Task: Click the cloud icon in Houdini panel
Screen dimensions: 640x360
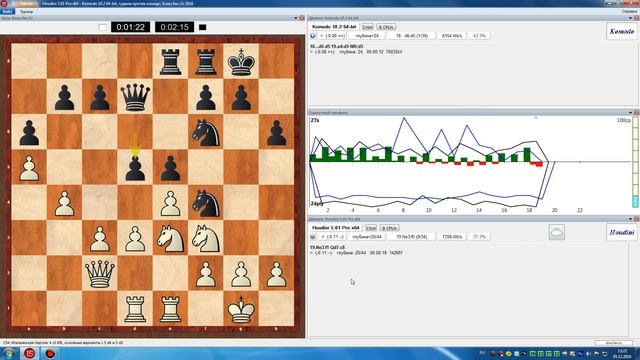Action: tap(557, 232)
